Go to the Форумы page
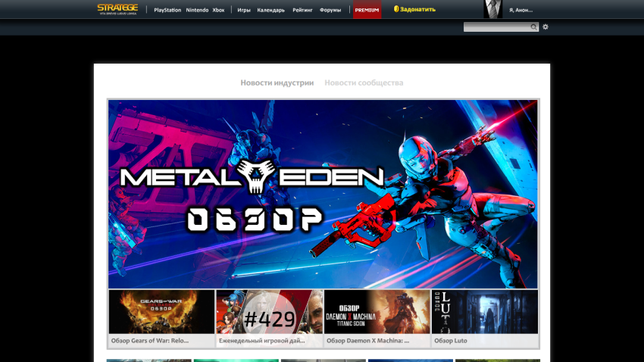 330,10
